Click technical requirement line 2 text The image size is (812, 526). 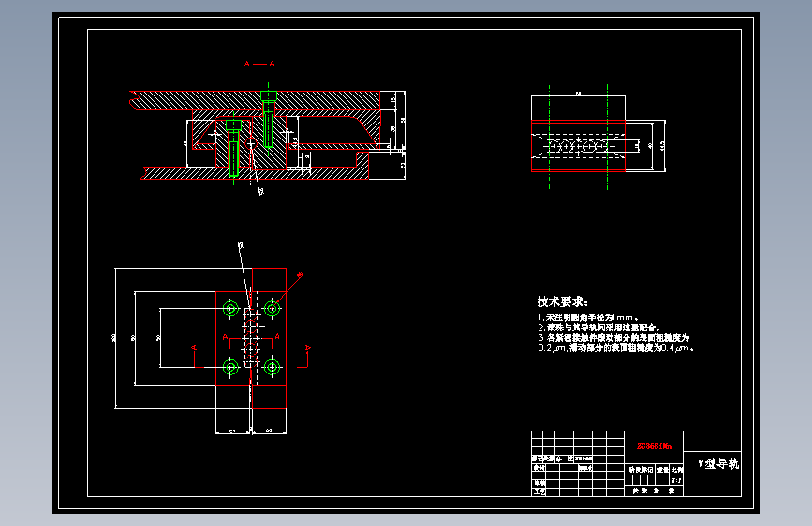tap(599, 328)
